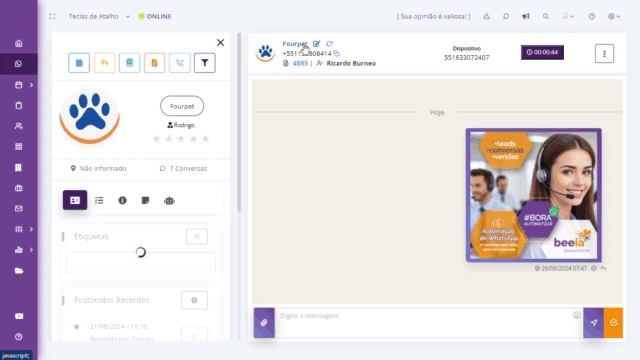Click the refresh sync icon beside Fourpet
Viewport: 640px width, 360px height.
click(329, 43)
